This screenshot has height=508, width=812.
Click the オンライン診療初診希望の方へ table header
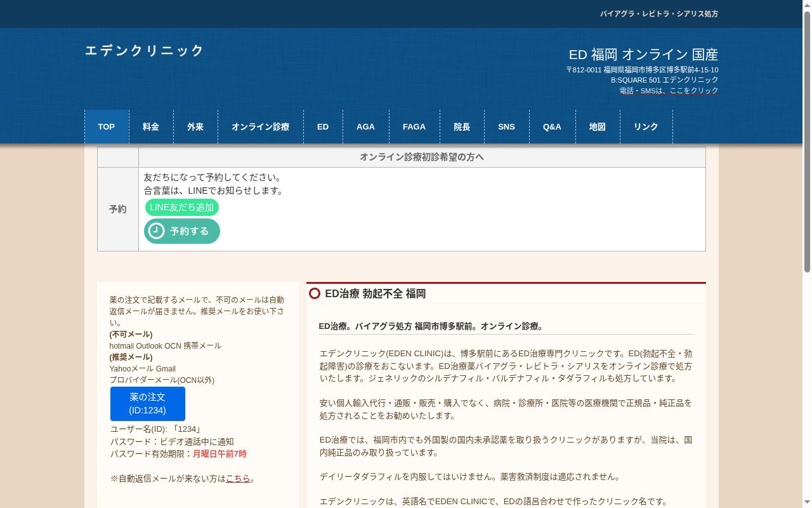(x=422, y=157)
